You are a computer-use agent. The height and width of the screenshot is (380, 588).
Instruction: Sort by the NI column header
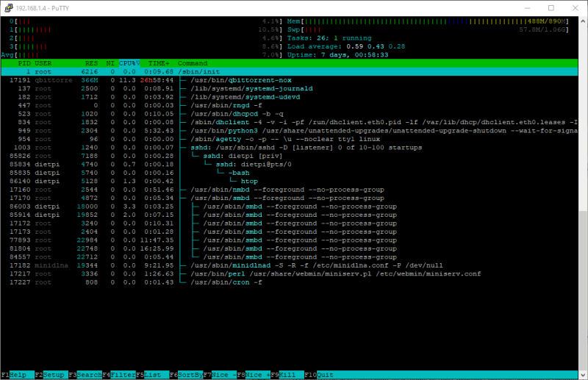(110, 63)
